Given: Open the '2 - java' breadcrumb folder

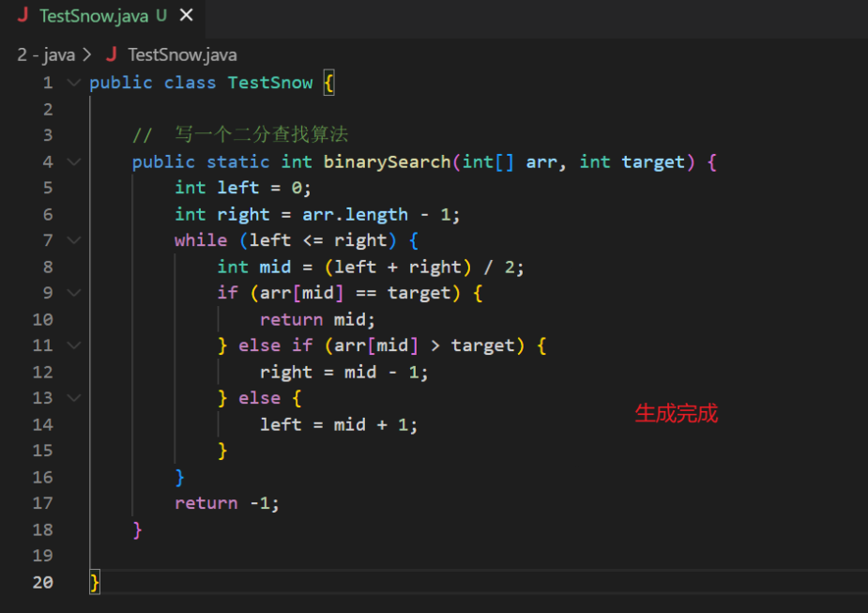Looking at the screenshot, I should click(46, 54).
